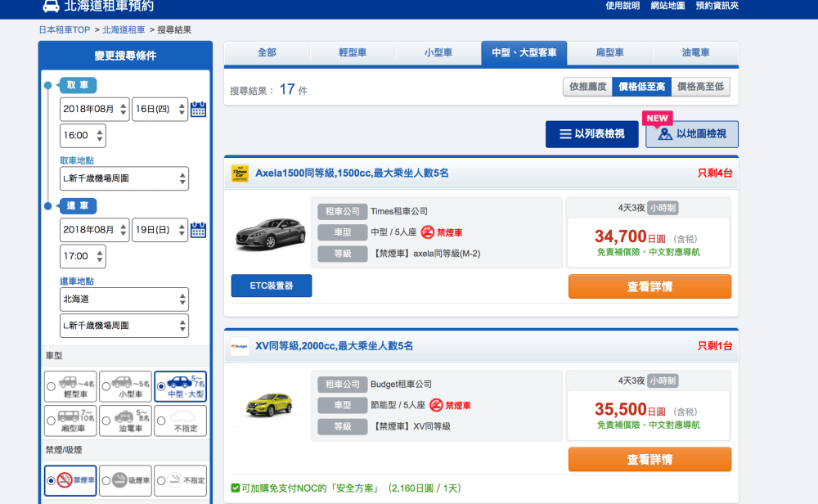Click the Budget rental logo icon

(240, 346)
